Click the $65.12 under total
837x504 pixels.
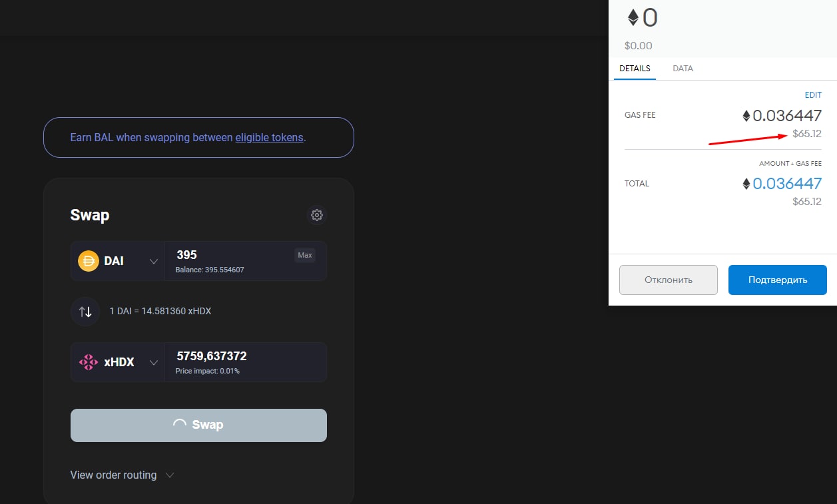807,202
